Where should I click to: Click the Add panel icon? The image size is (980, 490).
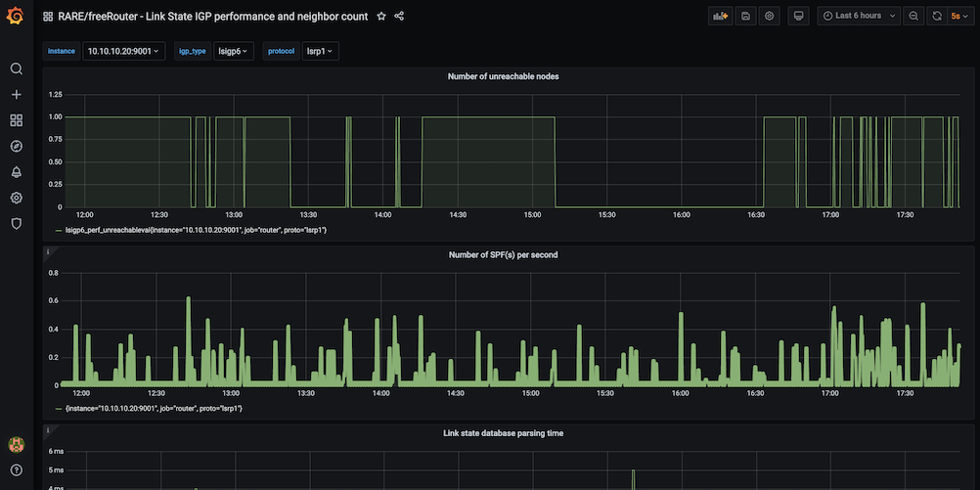[721, 16]
